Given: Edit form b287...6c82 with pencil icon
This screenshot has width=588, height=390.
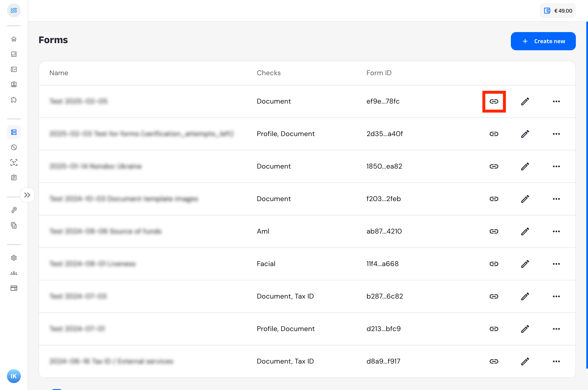Looking at the screenshot, I should (x=525, y=296).
